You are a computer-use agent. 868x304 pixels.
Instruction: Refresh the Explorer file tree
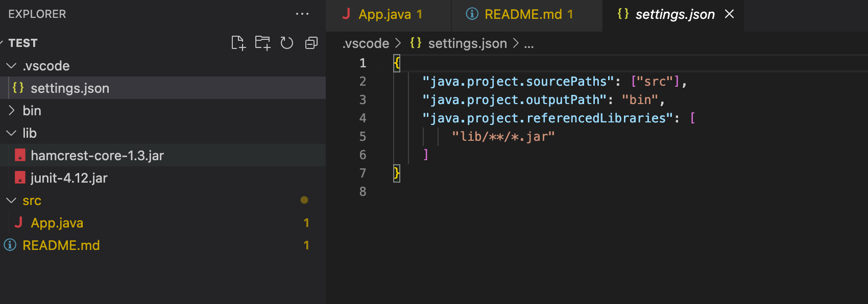point(287,43)
